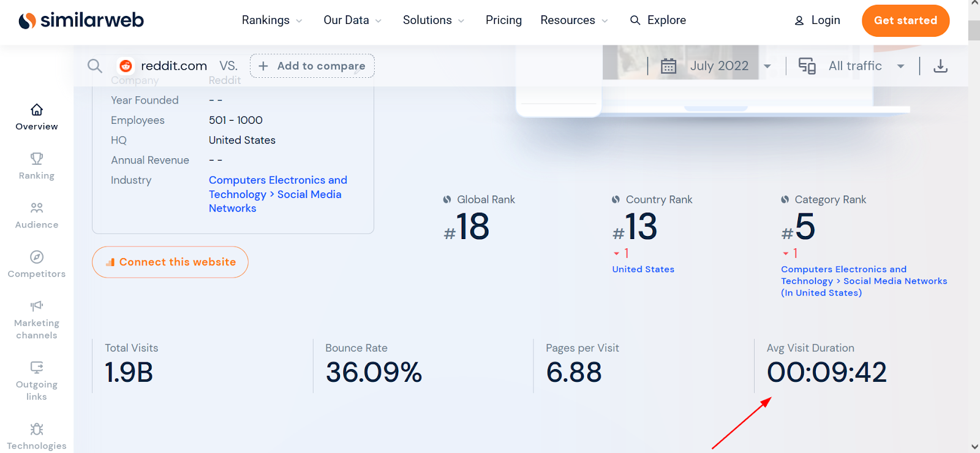The width and height of the screenshot is (980, 453).
Task: Click the Bounce Rate value 36.09%
Action: coord(374,373)
